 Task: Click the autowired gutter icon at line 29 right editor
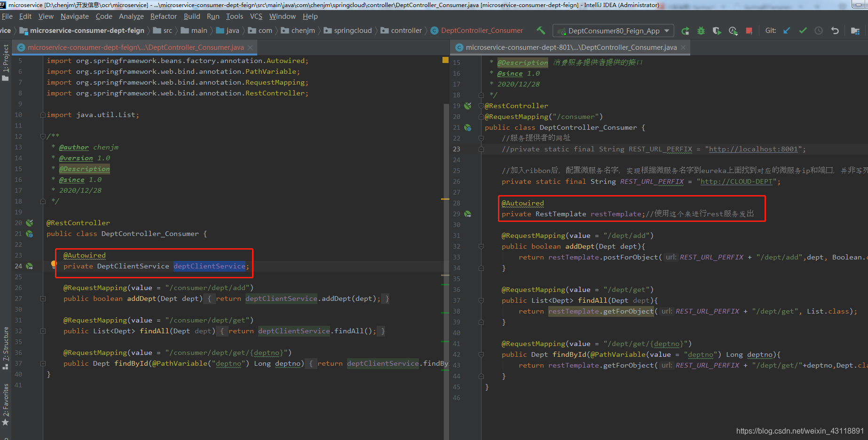pyautogui.click(x=468, y=214)
